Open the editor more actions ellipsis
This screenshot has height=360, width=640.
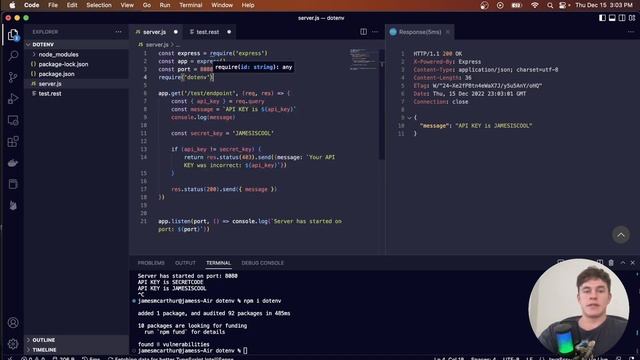[375, 32]
